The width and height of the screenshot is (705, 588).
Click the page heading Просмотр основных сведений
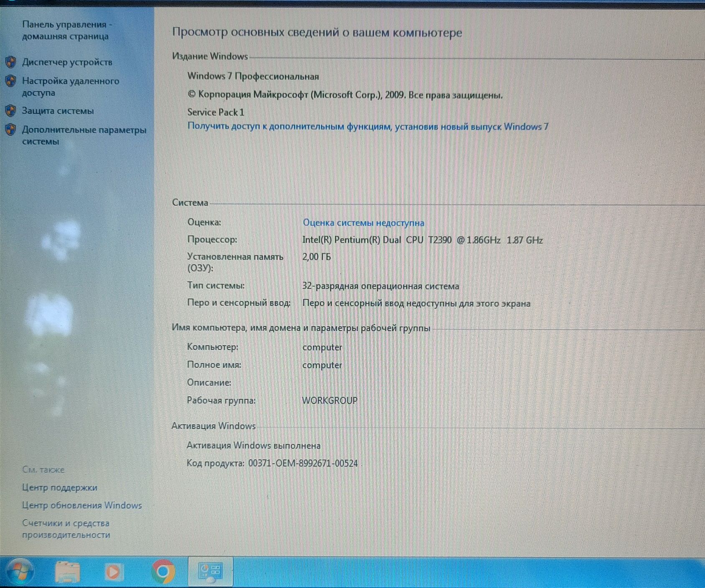[x=317, y=33]
